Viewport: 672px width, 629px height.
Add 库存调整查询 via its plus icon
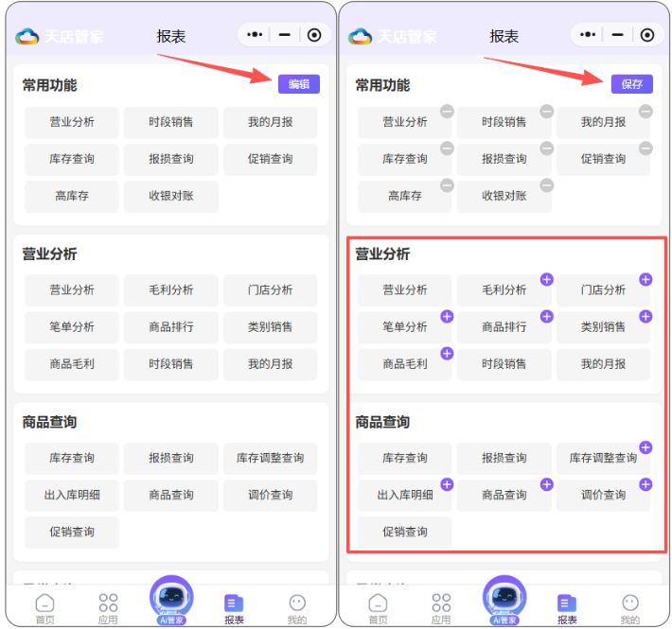click(x=645, y=447)
